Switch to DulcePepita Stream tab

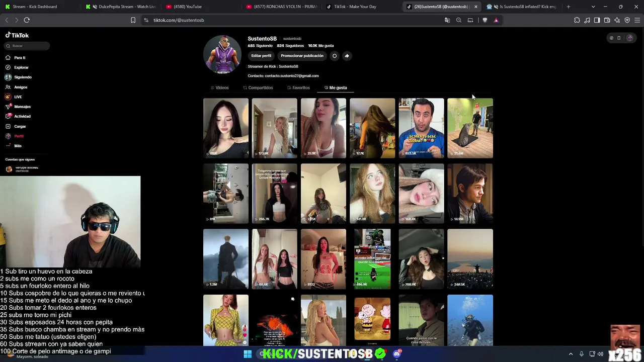tap(121, 7)
